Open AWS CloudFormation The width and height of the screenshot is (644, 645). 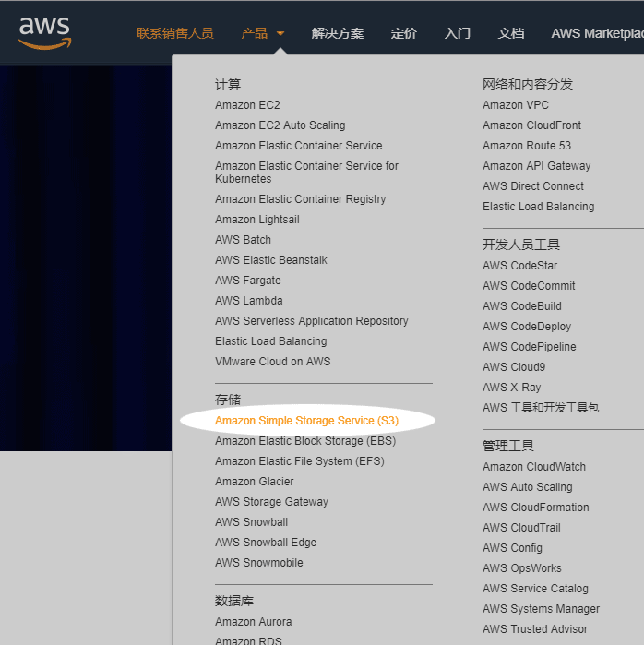(x=535, y=508)
